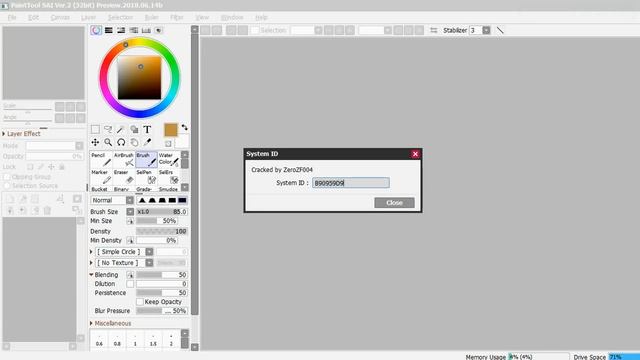Choose the Marker tool
This screenshot has height=360, width=640.
[x=101, y=177]
